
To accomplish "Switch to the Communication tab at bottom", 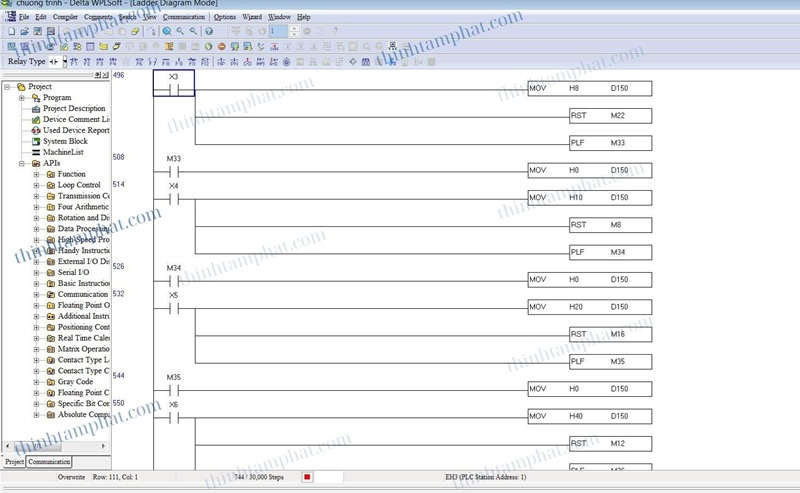I will [x=49, y=462].
